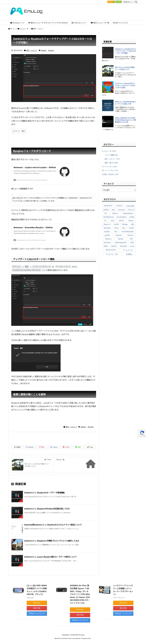146x644 pixels.
Task: Share article via LINE
Action: click(78, 447)
